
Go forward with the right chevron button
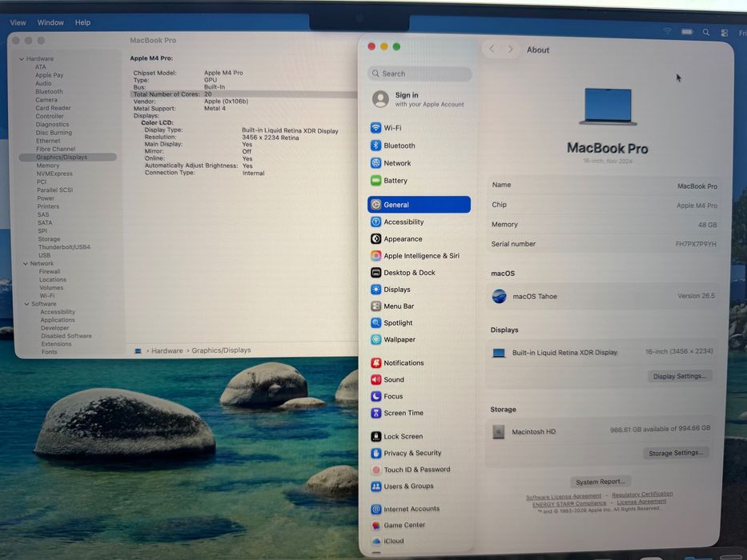(510, 49)
